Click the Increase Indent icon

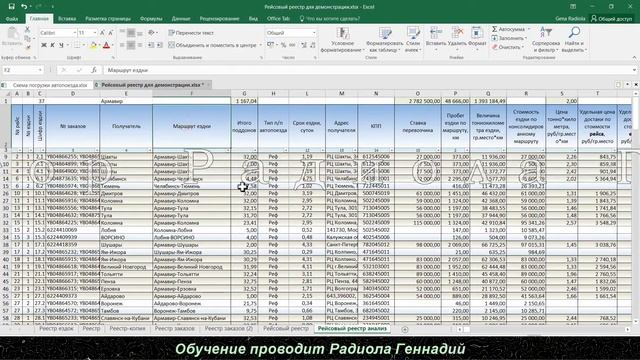click(160, 45)
